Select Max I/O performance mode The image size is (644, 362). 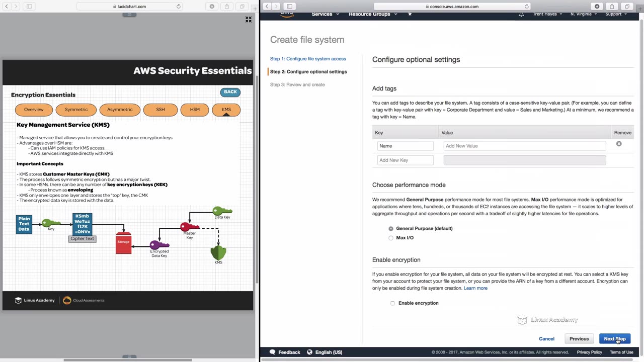(391, 238)
